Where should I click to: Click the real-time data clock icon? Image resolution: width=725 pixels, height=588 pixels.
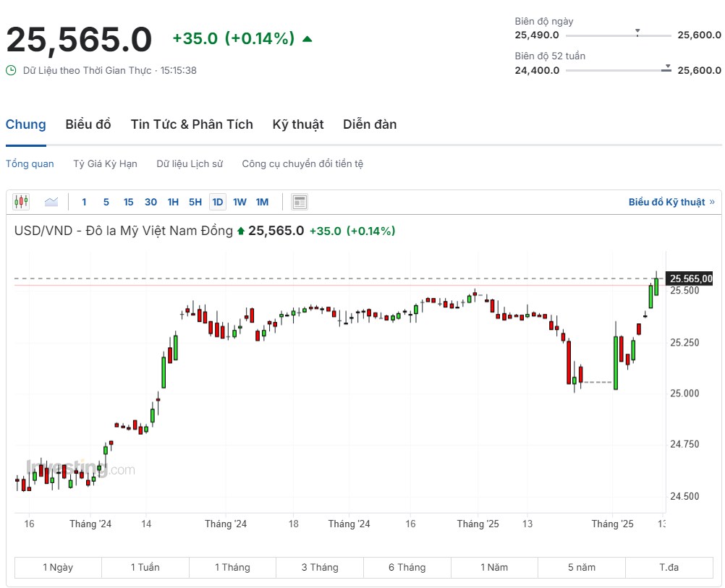pyautogui.click(x=11, y=70)
